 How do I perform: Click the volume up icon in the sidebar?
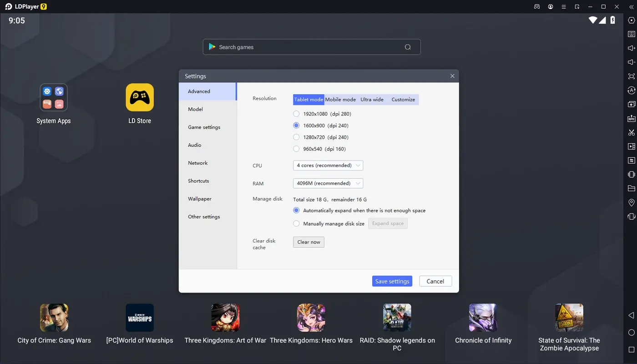click(x=631, y=48)
